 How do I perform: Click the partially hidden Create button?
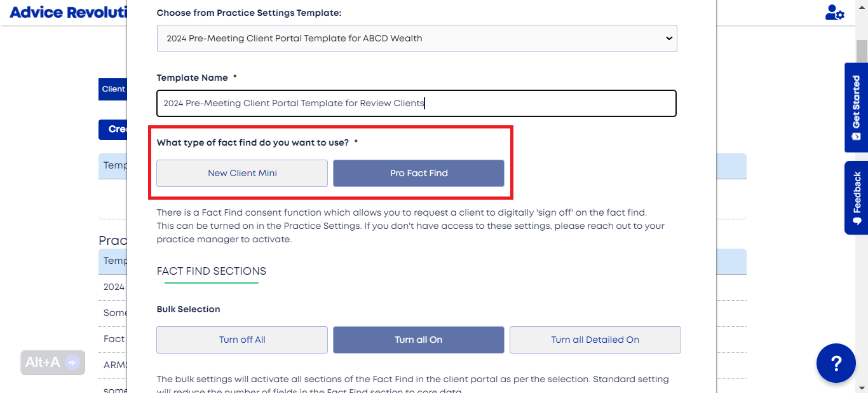point(113,129)
